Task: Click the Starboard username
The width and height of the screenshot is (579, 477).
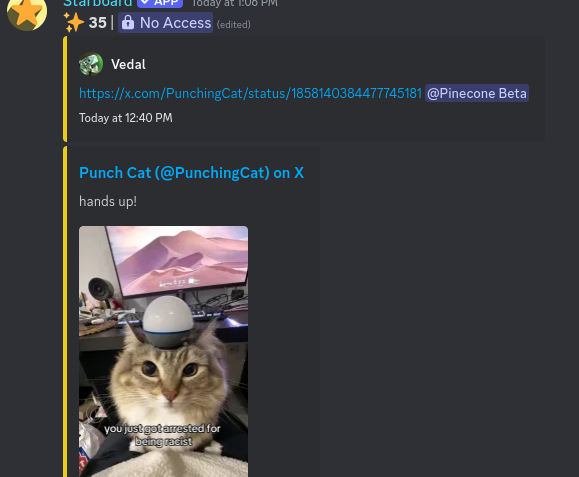Action: coord(97,3)
